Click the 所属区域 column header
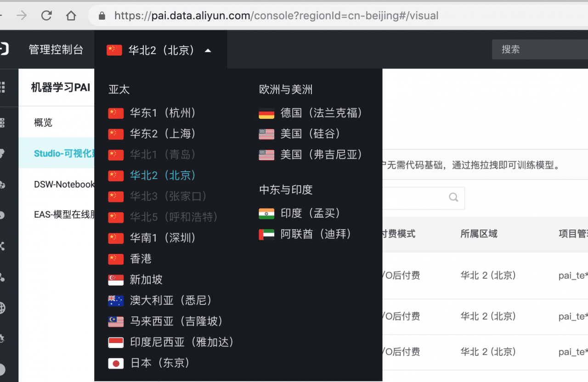 479,234
